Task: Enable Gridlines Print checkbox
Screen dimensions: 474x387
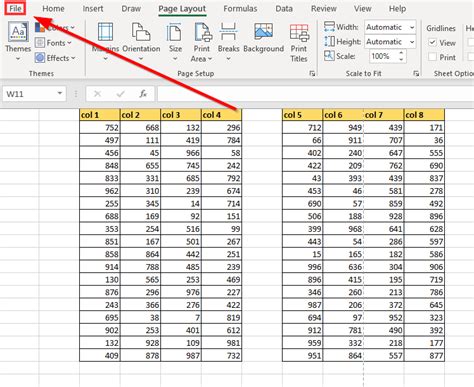Action: point(432,57)
